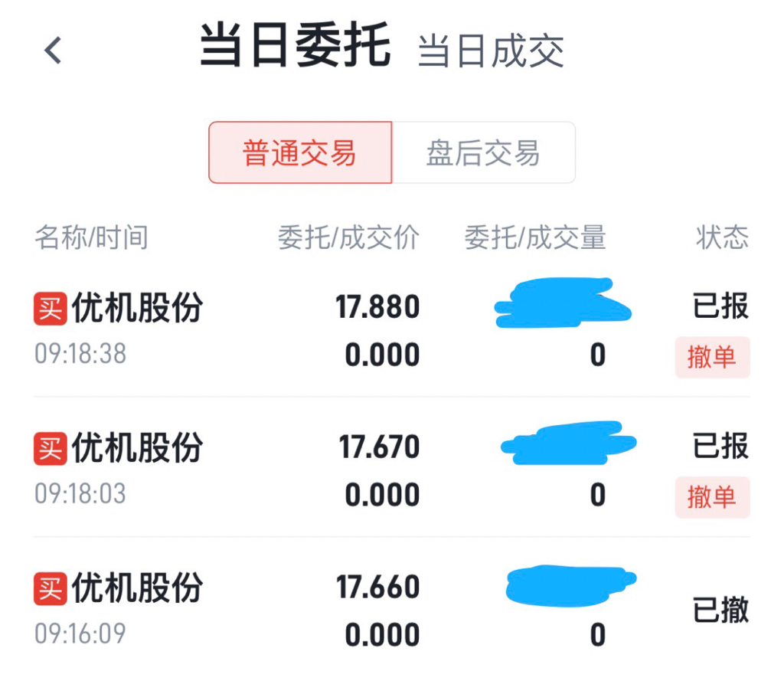The height and width of the screenshot is (694, 784).
Task: Switch to the 当日成交 tab
Action: (x=491, y=51)
